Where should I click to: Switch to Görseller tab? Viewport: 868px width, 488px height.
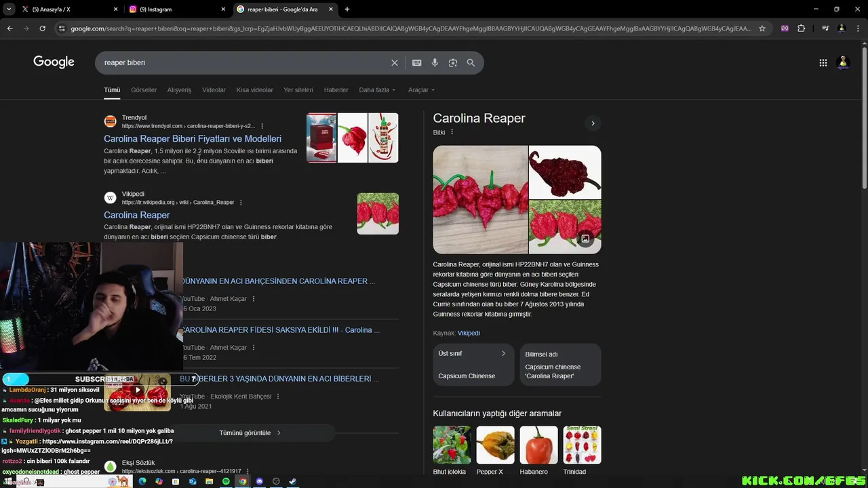click(144, 89)
